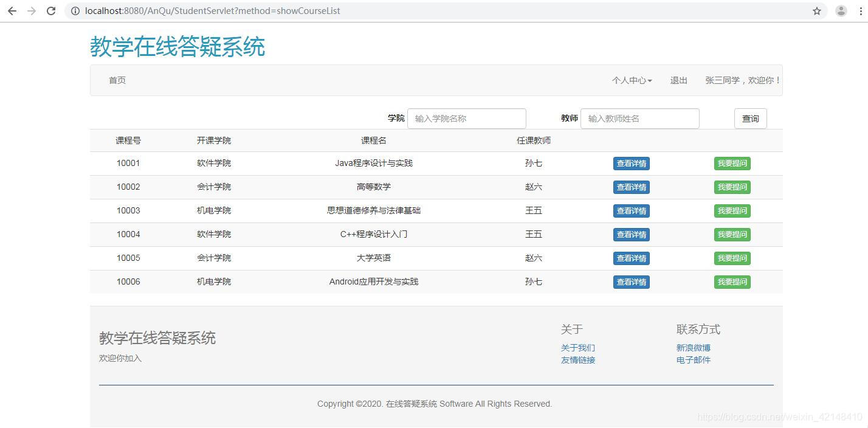Reload the page with the refresh icon
The height and width of the screenshot is (428, 868).
coord(51,11)
